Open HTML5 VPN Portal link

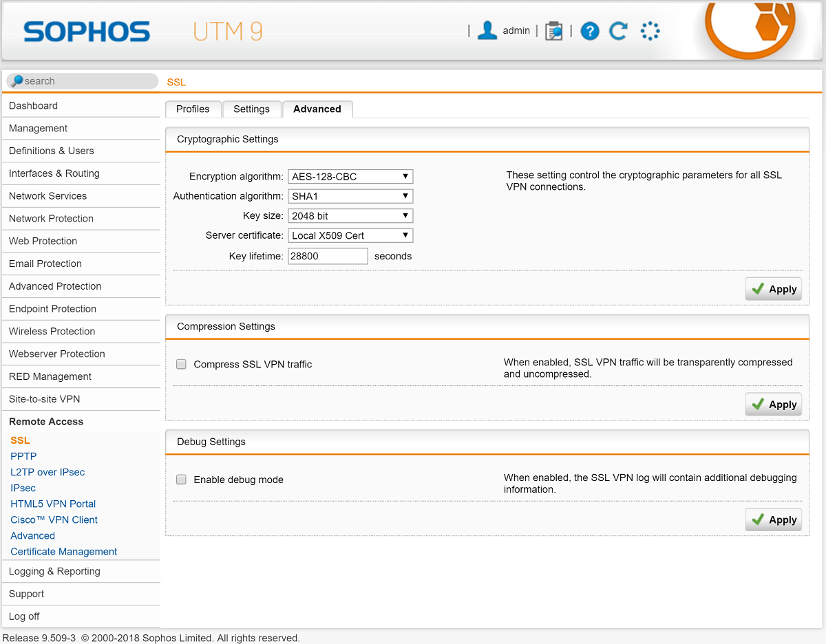coord(53,504)
